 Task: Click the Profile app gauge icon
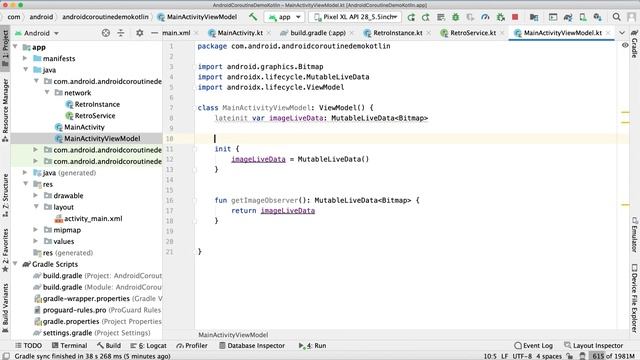pos(485,17)
